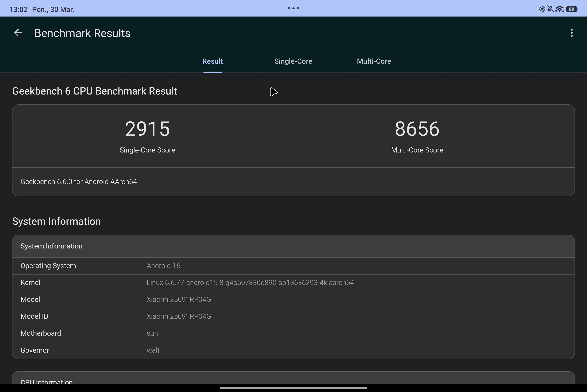Tap the Model Xiaomi 25091RP04G row
This screenshot has height=392, width=587.
[x=293, y=300]
